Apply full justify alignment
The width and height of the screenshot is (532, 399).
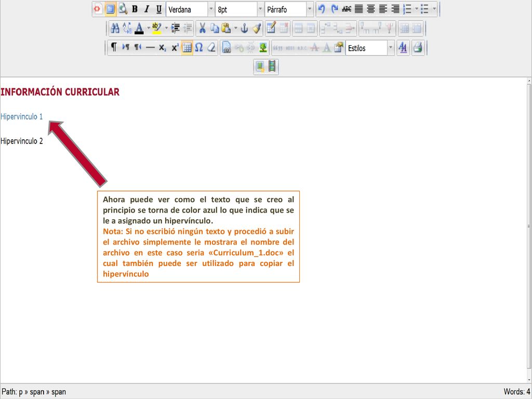click(x=358, y=9)
